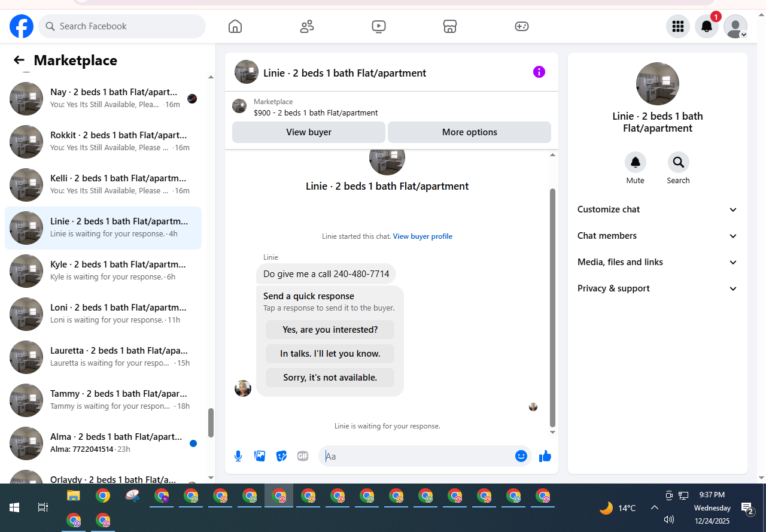
Task: Choose a sticker from the sticker icon
Action: click(x=281, y=456)
